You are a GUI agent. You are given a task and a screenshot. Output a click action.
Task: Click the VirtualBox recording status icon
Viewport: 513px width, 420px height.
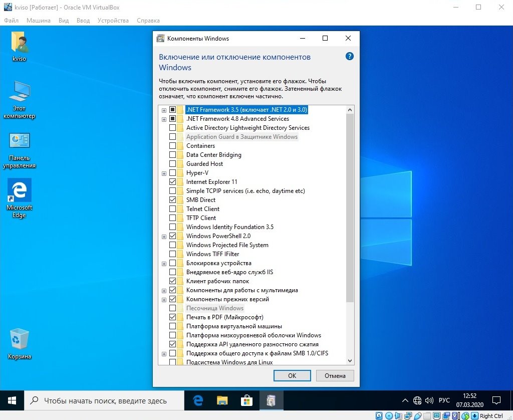446,416
